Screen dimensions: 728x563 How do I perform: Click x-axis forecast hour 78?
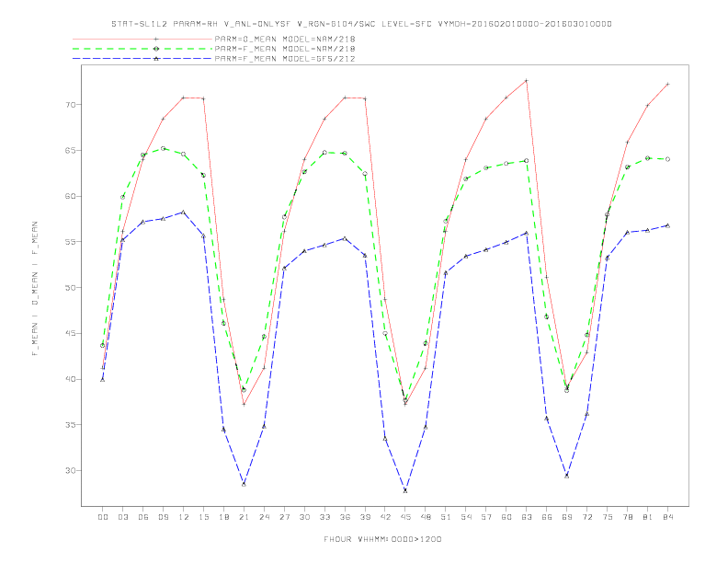pos(628,517)
